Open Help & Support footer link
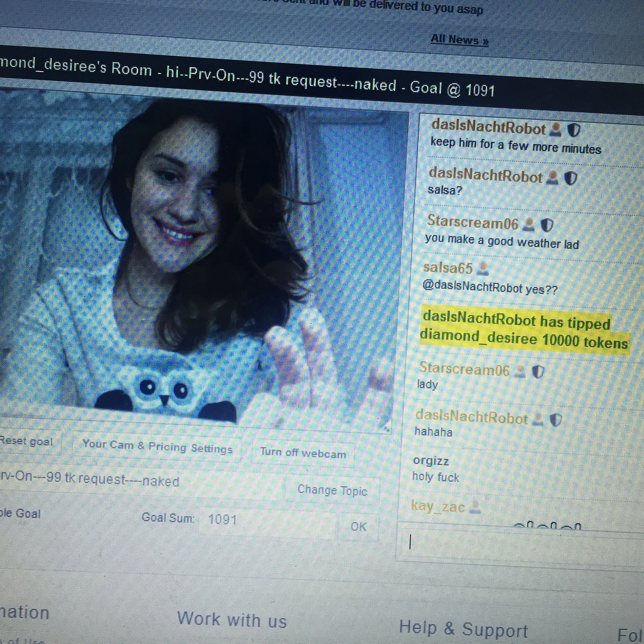Image resolution: width=644 pixels, height=644 pixels. pyautogui.click(x=463, y=629)
